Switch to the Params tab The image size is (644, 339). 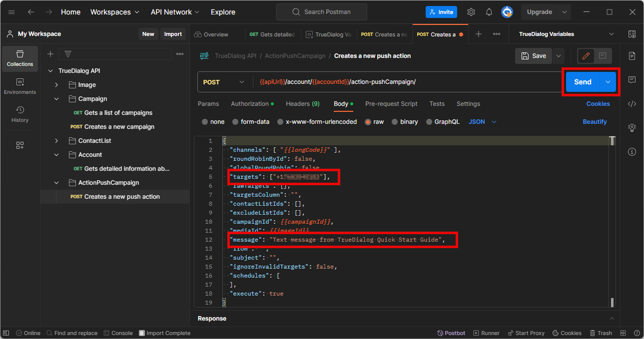pyautogui.click(x=208, y=104)
